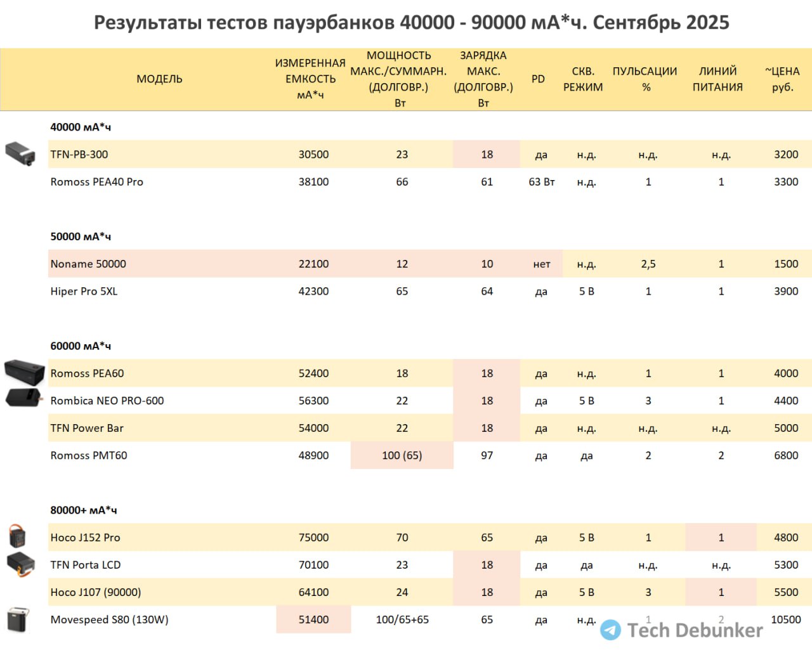Image resolution: width=812 pixels, height=660 pixels.
Task: Click the 2,5 pulsation value for Noname 50000
Action: [x=648, y=264]
